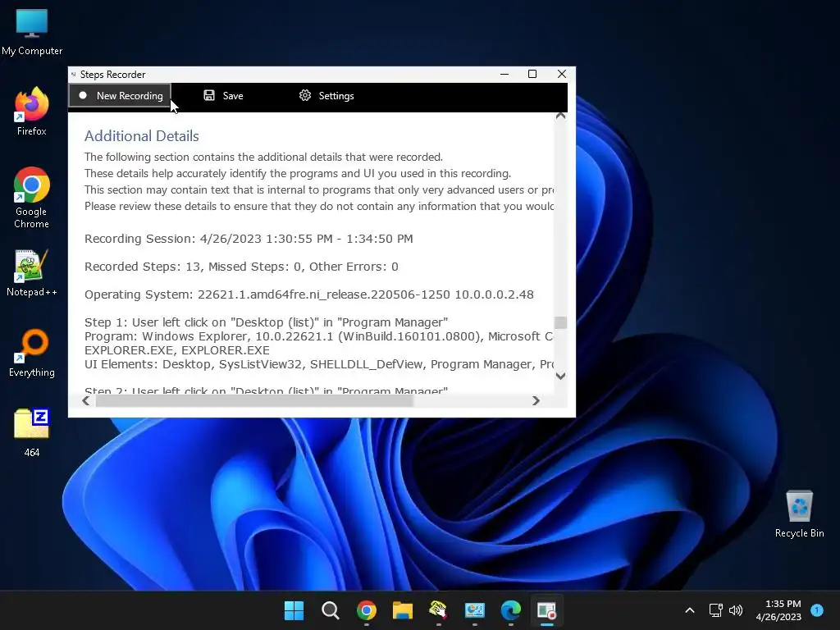Click the scroll up arrow in Steps Recorder
Image resolution: width=840 pixels, height=630 pixels.
(x=560, y=116)
